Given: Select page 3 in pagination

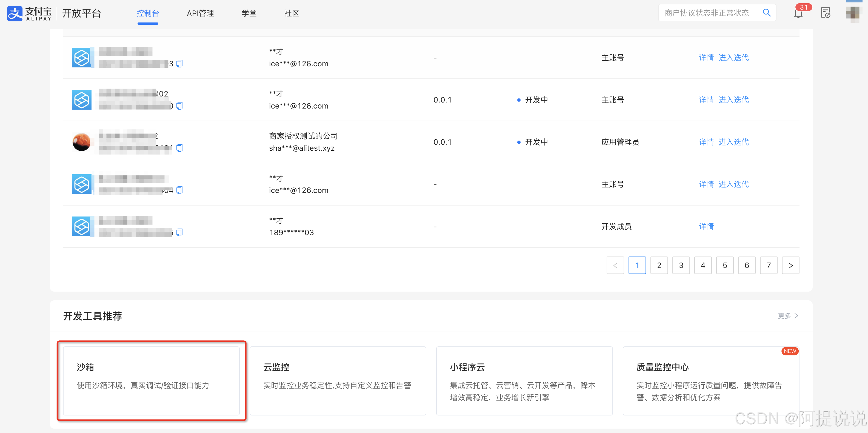Looking at the screenshot, I should pyautogui.click(x=681, y=266).
